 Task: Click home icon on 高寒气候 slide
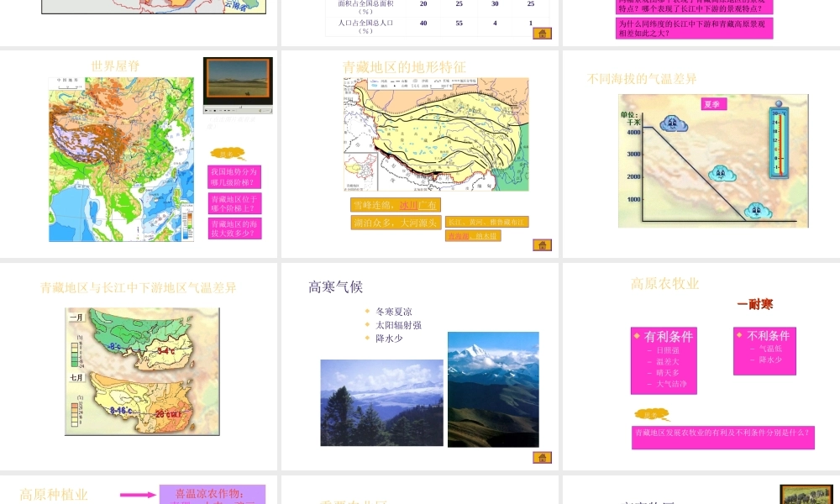tap(542, 458)
